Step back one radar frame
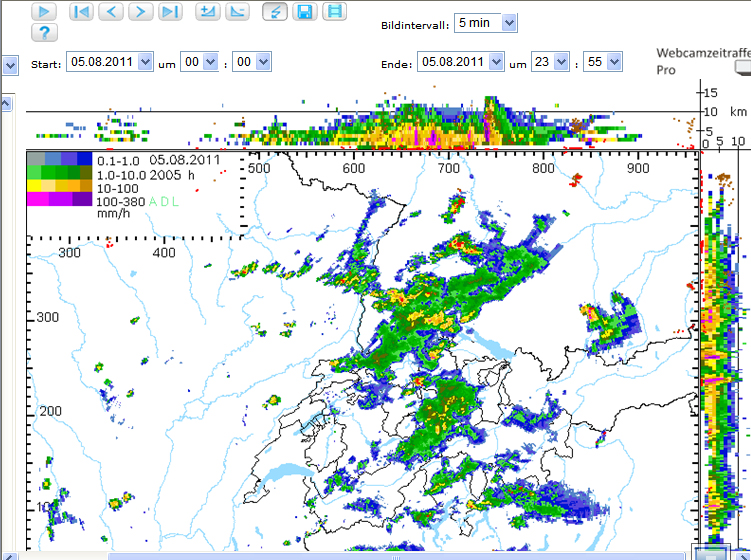Image resolution: width=751 pixels, height=560 pixels. (111, 11)
